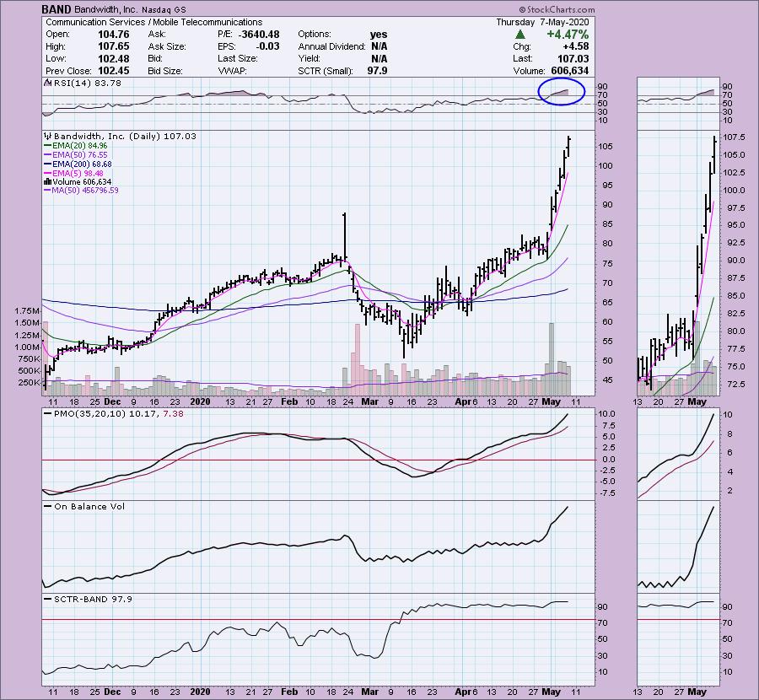Click the BAND ticker symbol
The height and width of the screenshot is (700, 759).
[57, 9]
